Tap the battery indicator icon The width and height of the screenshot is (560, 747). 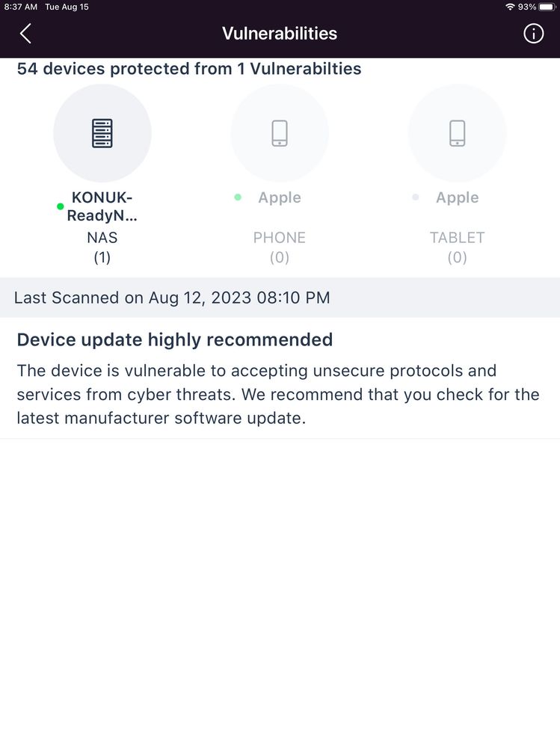pos(546,7)
